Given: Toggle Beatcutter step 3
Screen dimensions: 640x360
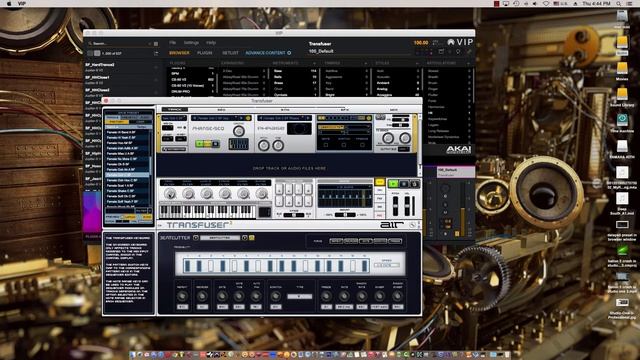Looking at the screenshot, I should (211, 266).
